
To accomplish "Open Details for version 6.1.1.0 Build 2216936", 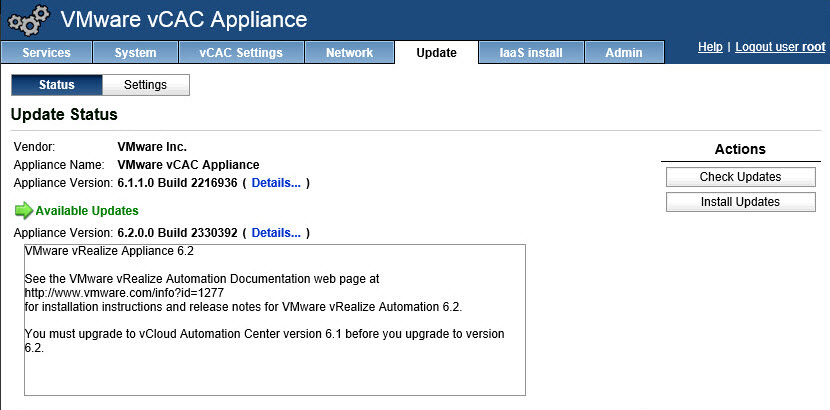I will (x=275, y=183).
